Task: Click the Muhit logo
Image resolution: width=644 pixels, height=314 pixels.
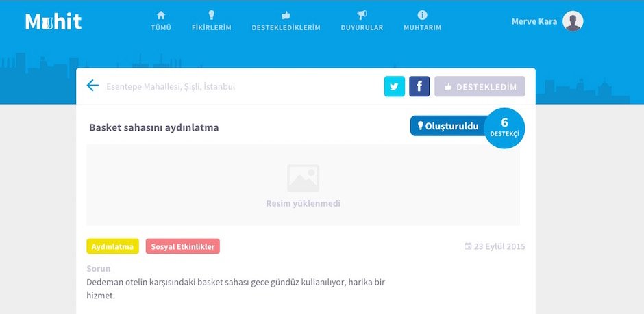Action: pyautogui.click(x=53, y=22)
